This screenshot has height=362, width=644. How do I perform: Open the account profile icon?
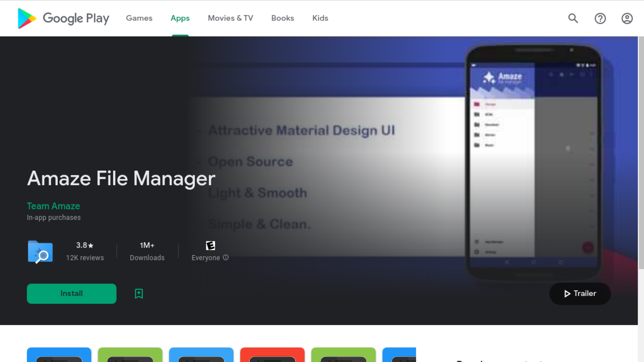[x=627, y=18]
